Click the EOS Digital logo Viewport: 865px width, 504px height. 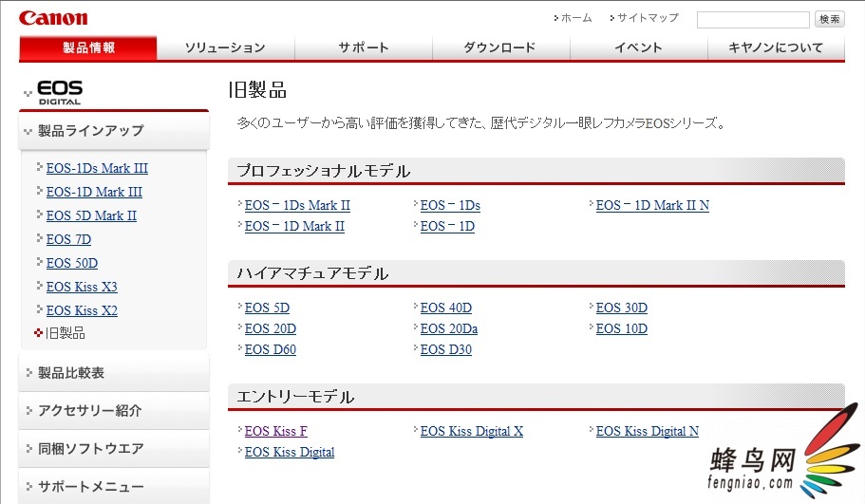pos(60,92)
